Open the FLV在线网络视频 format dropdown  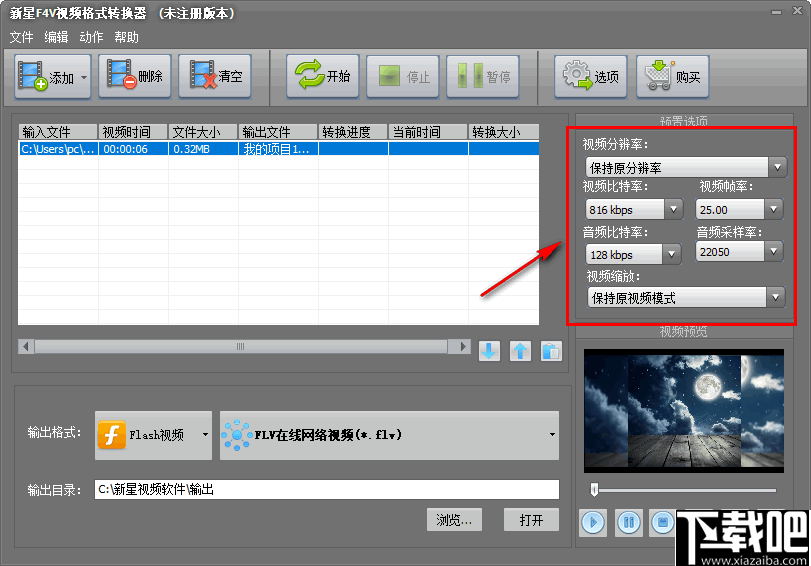[389, 435]
